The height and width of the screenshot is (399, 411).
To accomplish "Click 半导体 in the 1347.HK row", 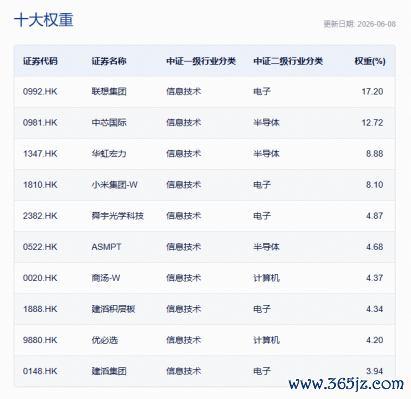I will [266, 154].
